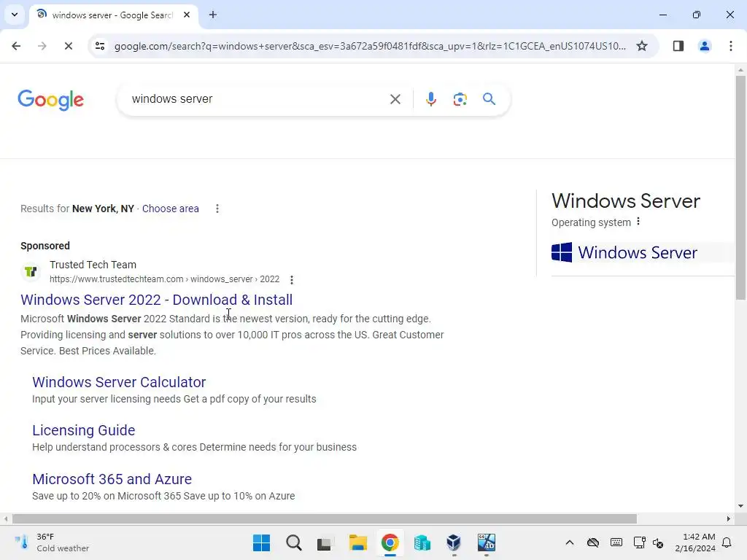The image size is (747, 560).
Task: Expand the tab search dropdown arrow
Action: click(x=15, y=15)
